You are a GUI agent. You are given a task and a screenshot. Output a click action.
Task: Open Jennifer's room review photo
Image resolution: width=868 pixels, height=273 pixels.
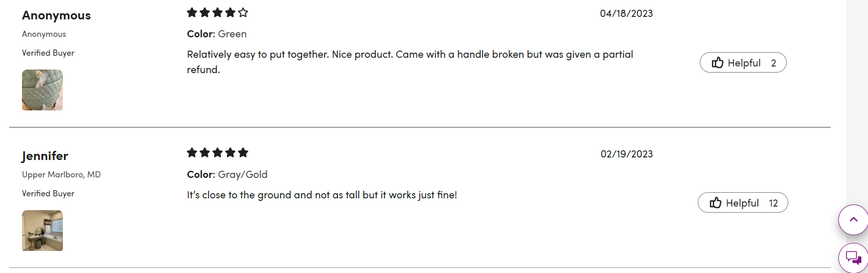click(42, 231)
